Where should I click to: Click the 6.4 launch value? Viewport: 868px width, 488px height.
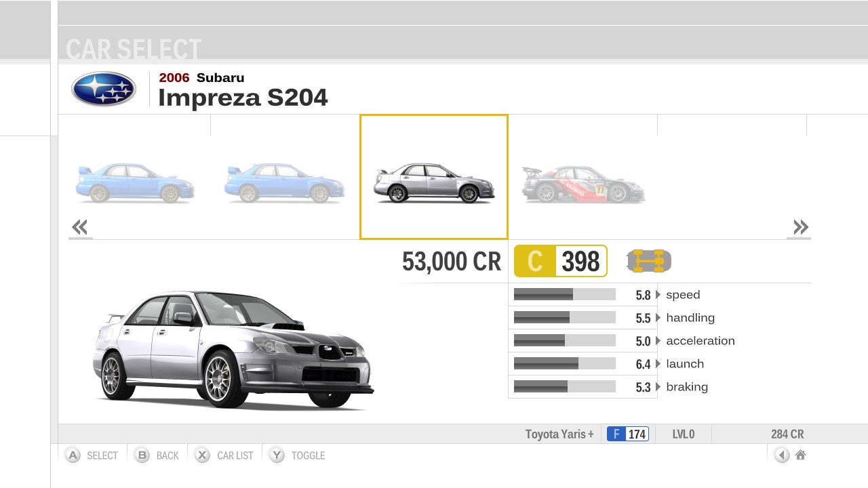[643, 365]
